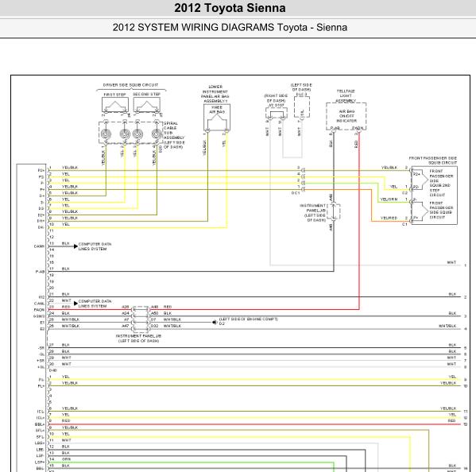The image size is (476, 472).
Task: Click the D2 ground point symbol
Action: 215,323
